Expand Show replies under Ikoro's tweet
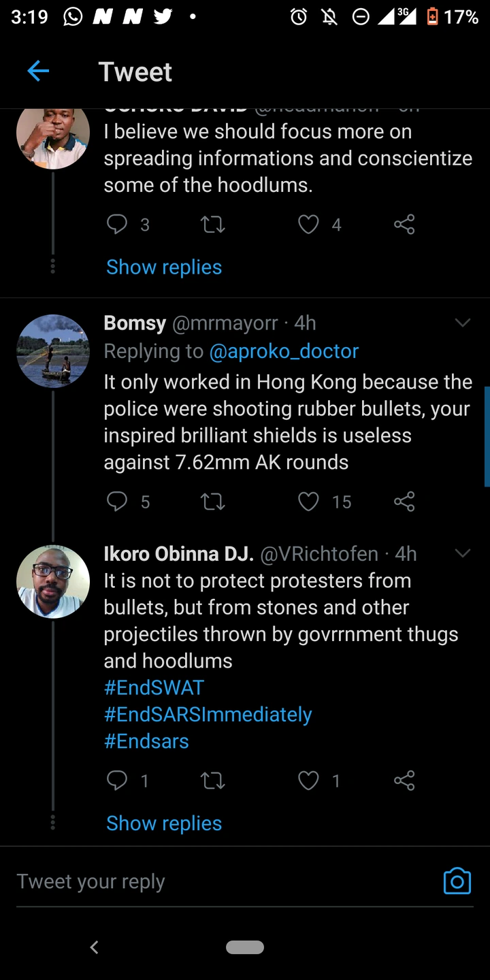Image resolution: width=490 pixels, height=980 pixels. 164,823
